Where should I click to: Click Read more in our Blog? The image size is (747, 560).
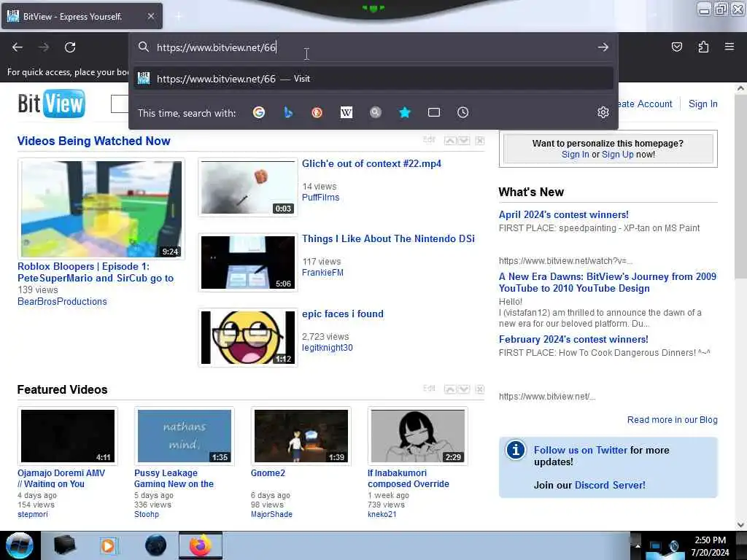coord(672,419)
